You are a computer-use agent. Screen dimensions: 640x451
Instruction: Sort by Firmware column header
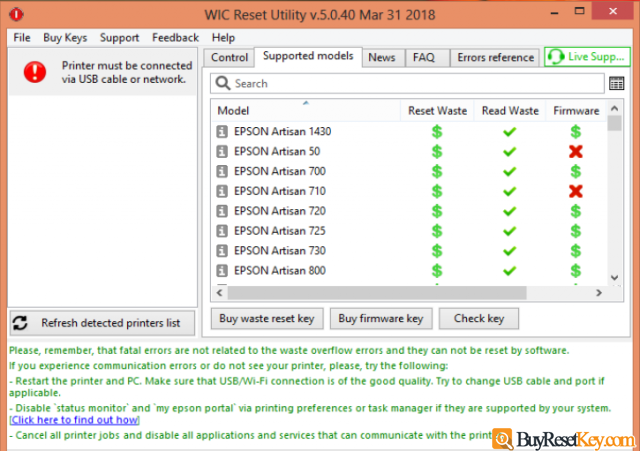click(576, 111)
